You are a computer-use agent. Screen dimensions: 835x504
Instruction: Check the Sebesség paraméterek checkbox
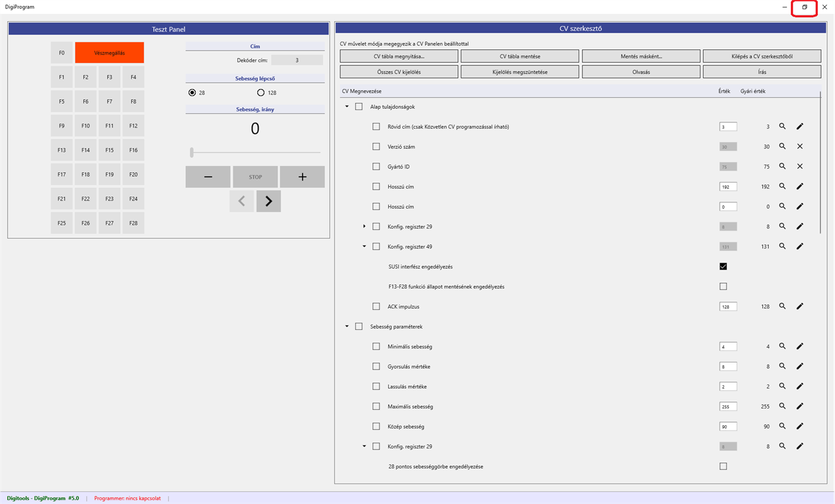(358, 326)
